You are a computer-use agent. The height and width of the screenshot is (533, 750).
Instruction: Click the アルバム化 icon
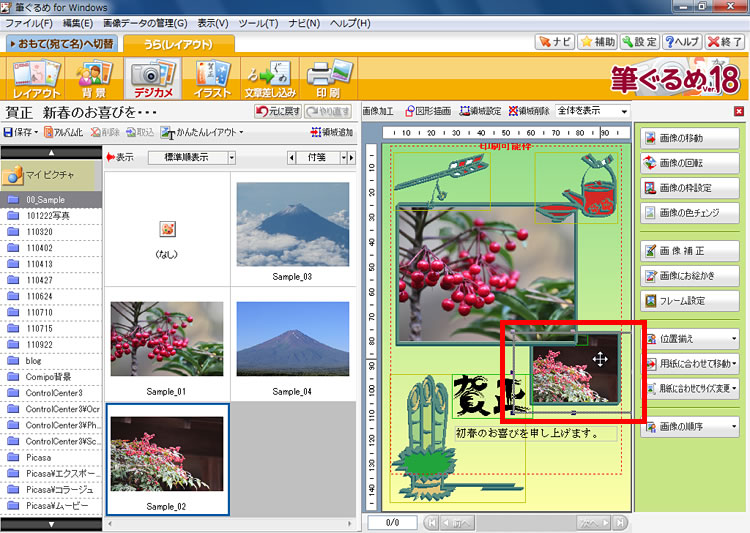(63, 132)
